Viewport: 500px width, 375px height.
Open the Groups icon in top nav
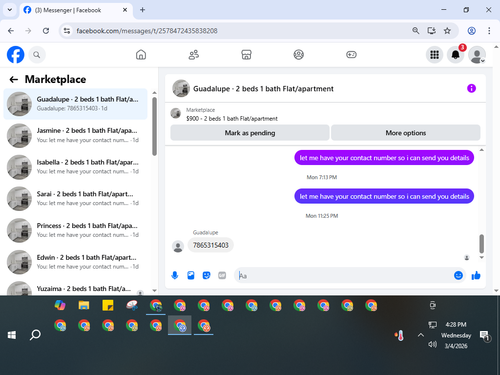pos(299,55)
